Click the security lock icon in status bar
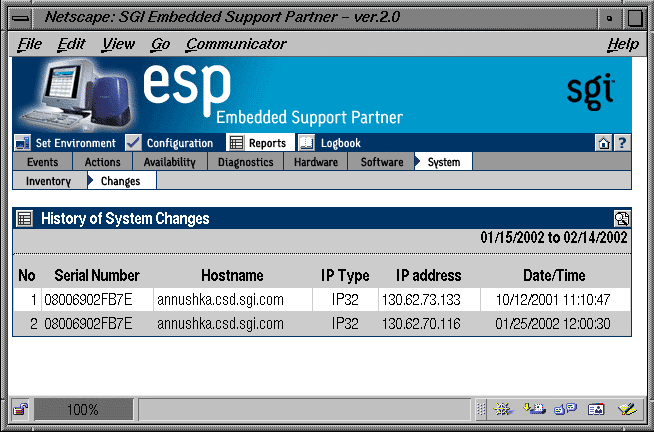Image resolution: width=654 pixels, height=432 pixels. (x=20, y=409)
